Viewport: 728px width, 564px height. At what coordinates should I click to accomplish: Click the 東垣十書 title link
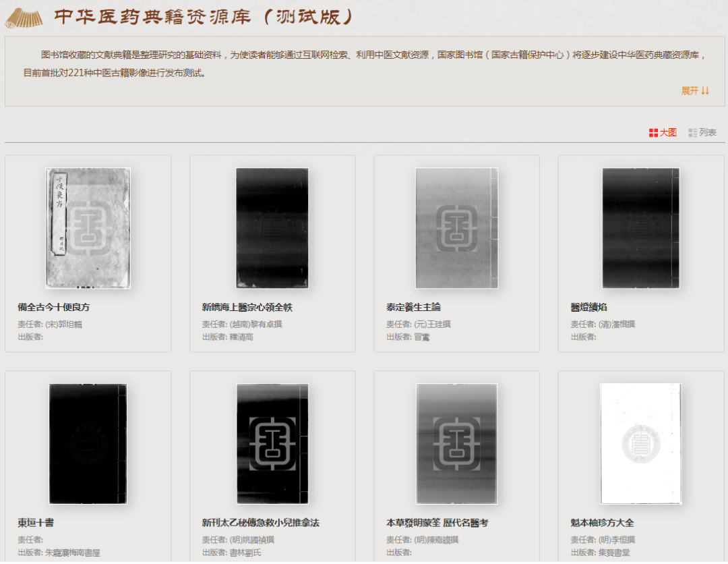coord(36,523)
